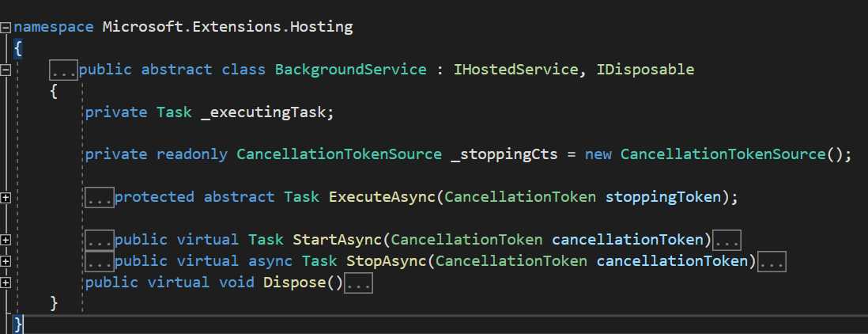Expand ellipsis before public virtual Task StartAsync
This screenshot has height=334, width=868.
coord(100,240)
